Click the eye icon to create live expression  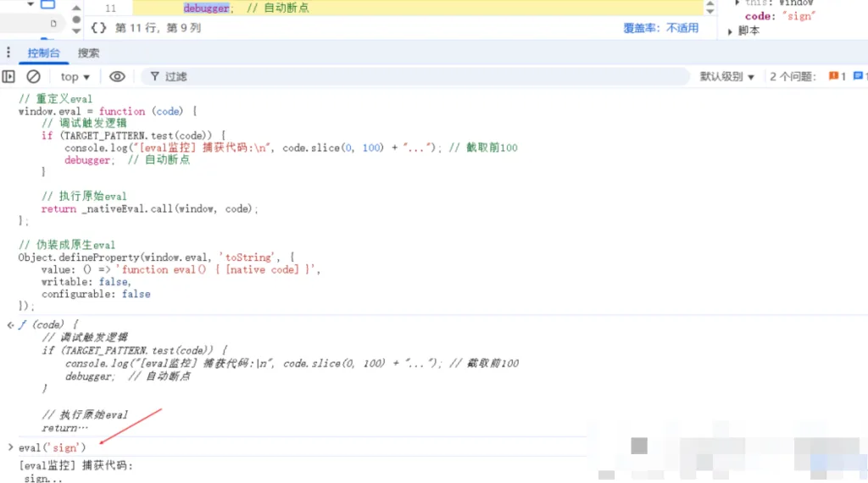click(117, 76)
